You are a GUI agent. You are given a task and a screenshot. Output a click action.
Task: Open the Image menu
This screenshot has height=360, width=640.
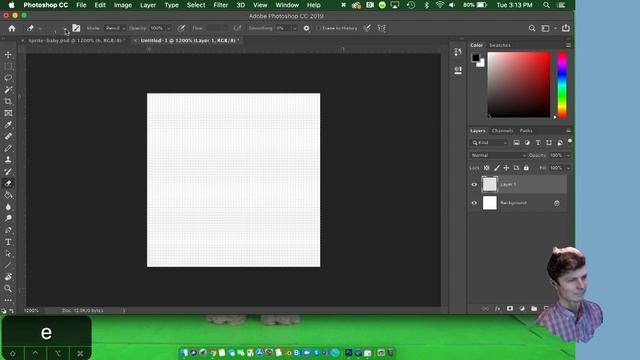(x=122, y=5)
